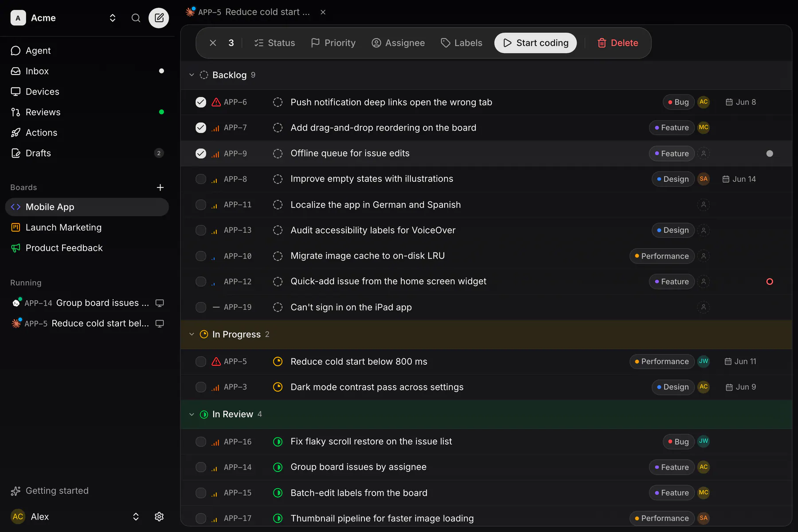Viewport: 798px width, 532px height.
Task: Uncheck the APP-7 issue checkbox
Action: (201, 128)
